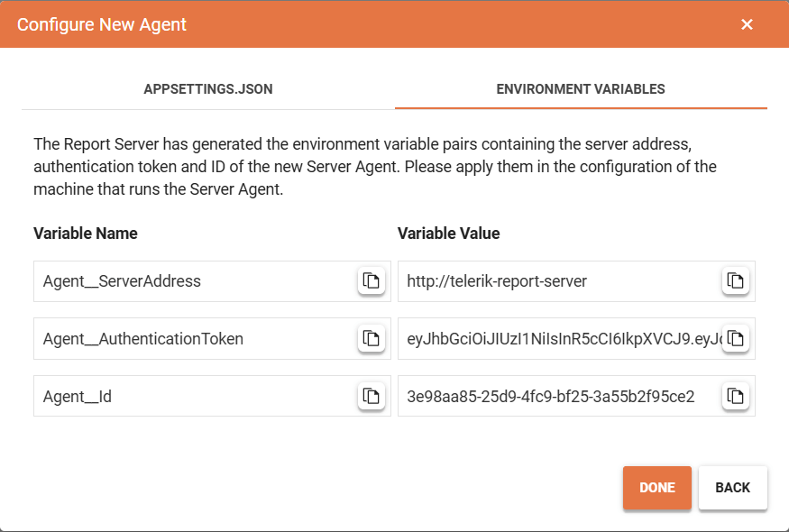The height and width of the screenshot is (532, 789).
Task: Switch to the APPSETTINGS.JSON tab
Action: tap(208, 89)
